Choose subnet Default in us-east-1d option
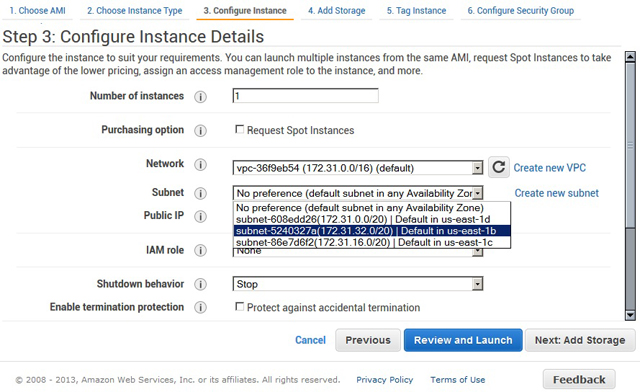The image size is (640, 392). tap(372, 219)
